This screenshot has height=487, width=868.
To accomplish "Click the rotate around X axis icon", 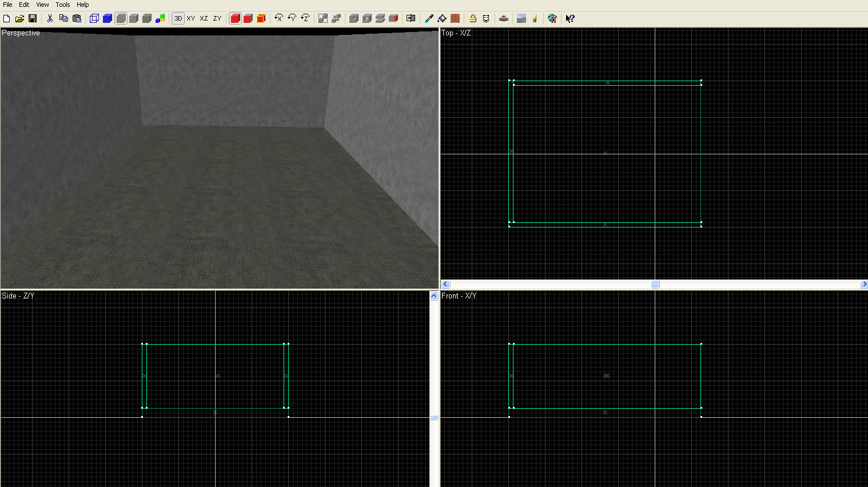I will 278,18.
